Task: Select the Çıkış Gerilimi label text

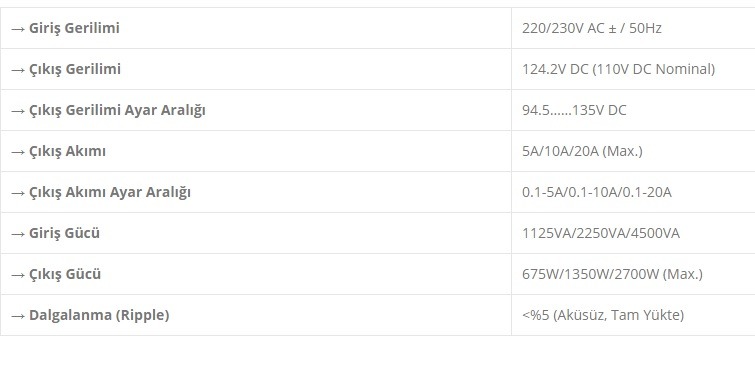Action: [x=75, y=69]
